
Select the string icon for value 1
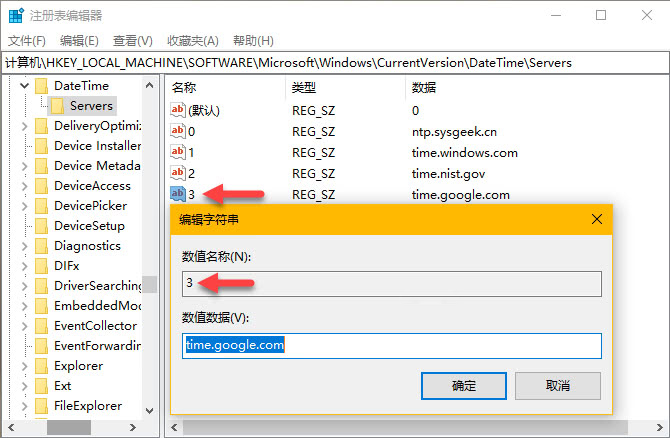[x=178, y=152]
